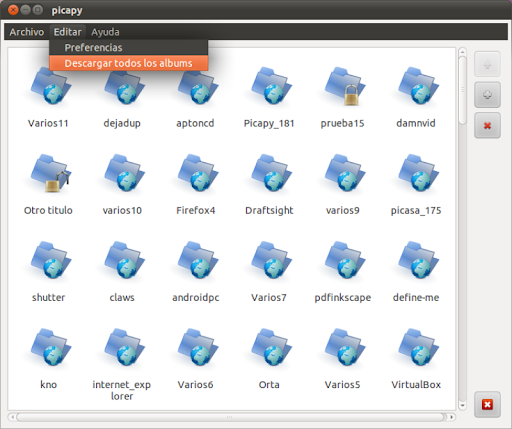Click the red X delete album button
The image size is (512, 429).
[487, 125]
